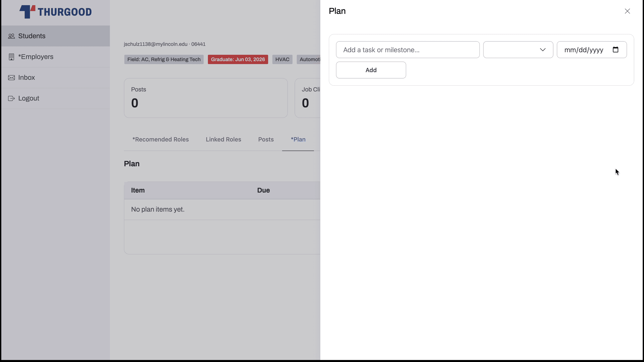Click the Graduate Jun 03, 2026 badge
The height and width of the screenshot is (362, 644).
click(238, 59)
